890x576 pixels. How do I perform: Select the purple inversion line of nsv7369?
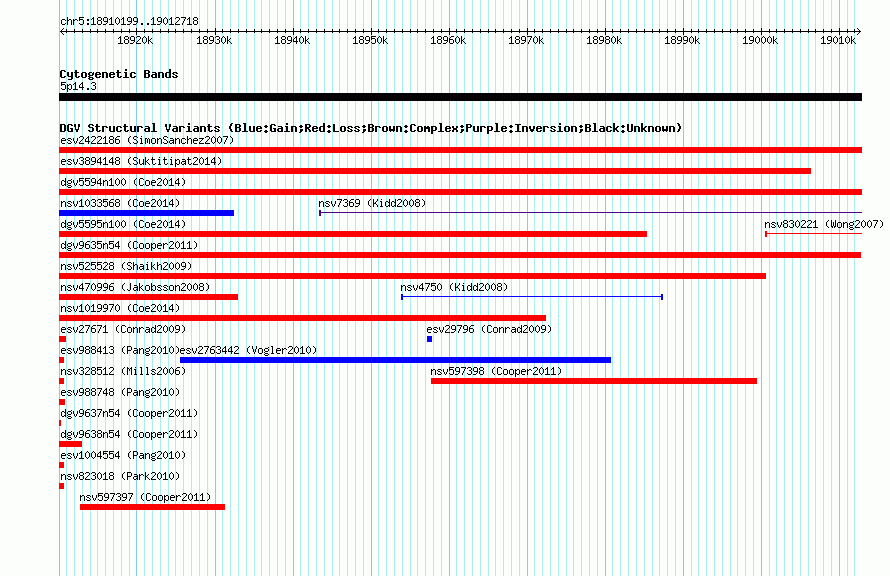point(590,213)
